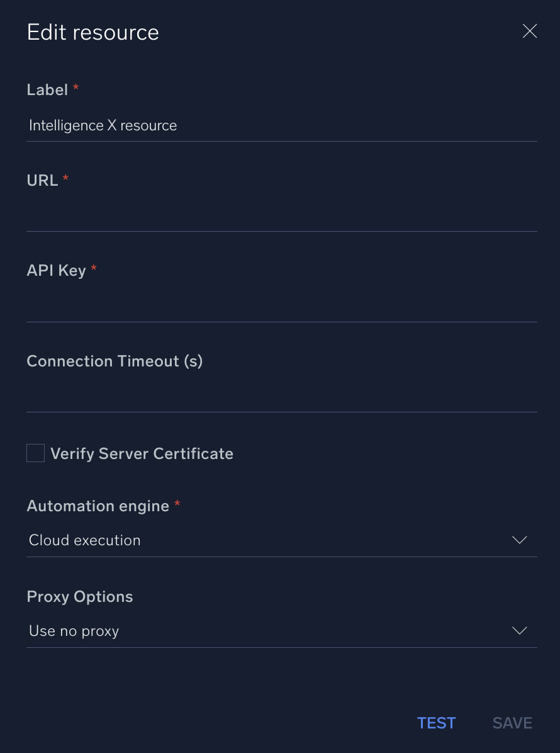The image size is (560, 753).
Task: Close the Edit resource dialog
Action: pyautogui.click(x=529, y=31)
